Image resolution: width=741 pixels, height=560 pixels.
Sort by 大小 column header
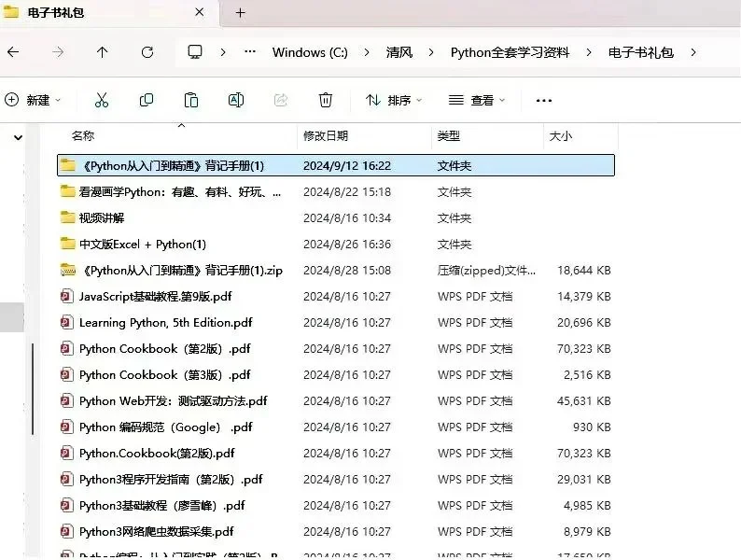(561, 136)
